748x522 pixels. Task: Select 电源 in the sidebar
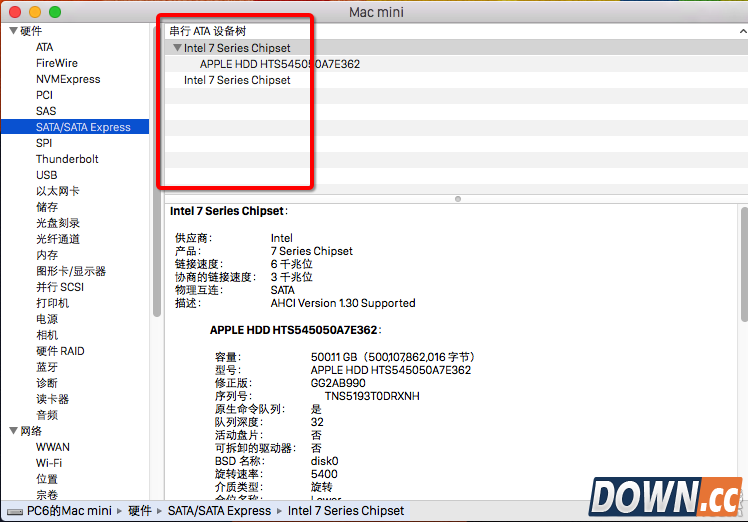(x=47, y=319)
